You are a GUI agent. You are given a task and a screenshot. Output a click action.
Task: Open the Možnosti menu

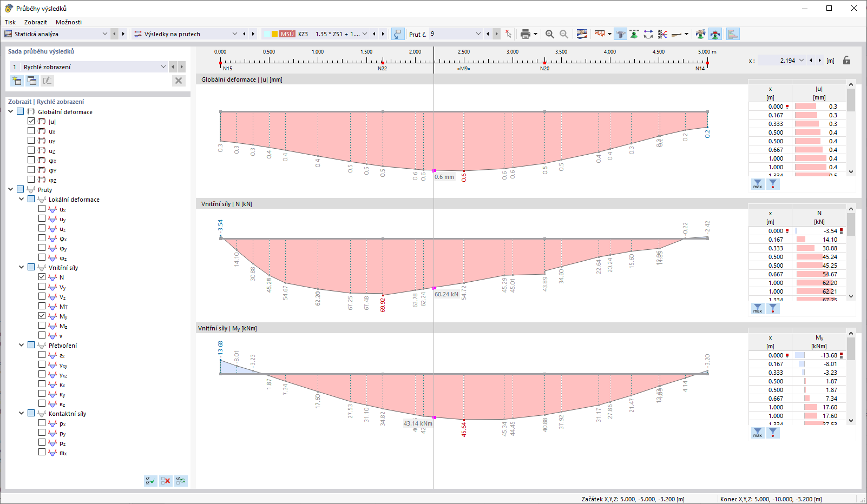69,22
